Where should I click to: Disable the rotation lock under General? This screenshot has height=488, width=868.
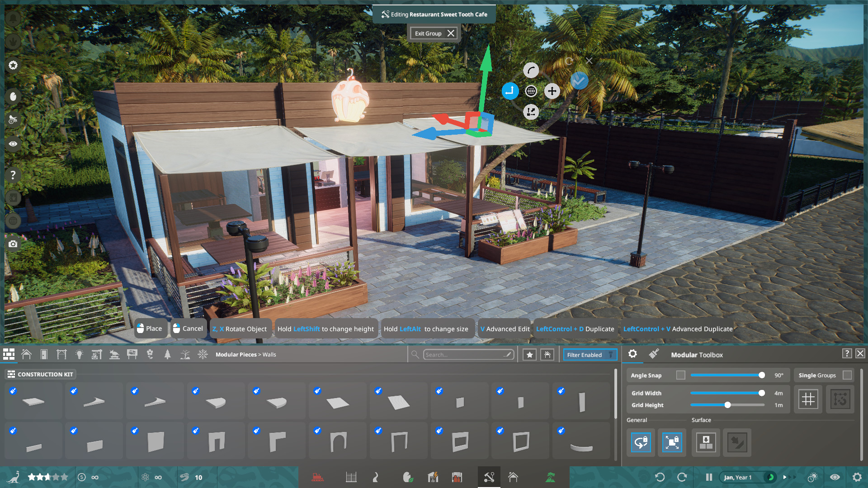641,442
